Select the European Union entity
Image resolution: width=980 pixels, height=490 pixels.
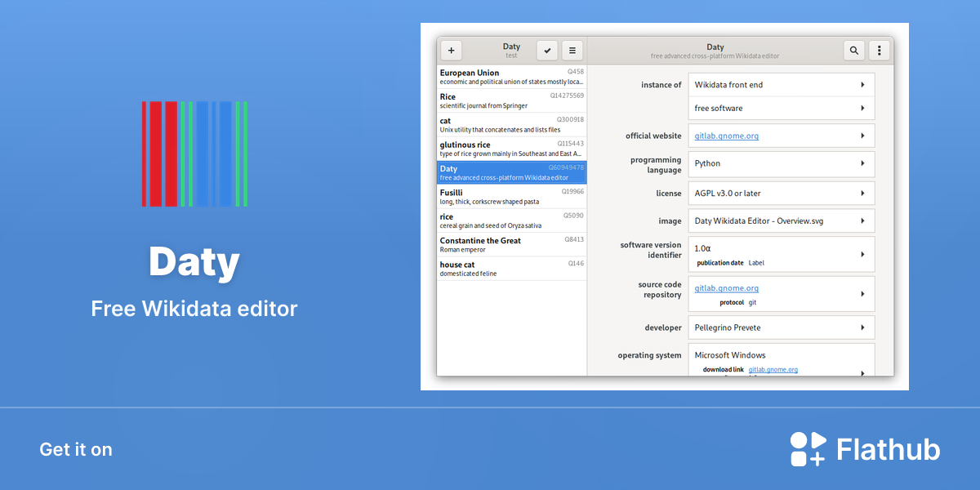pos(512,78)
